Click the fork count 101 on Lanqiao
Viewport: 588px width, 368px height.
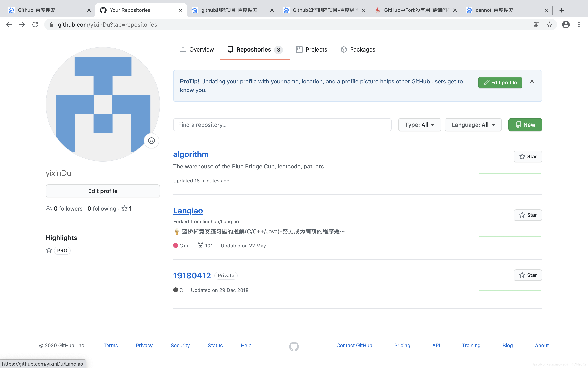(x=205, y=245)
